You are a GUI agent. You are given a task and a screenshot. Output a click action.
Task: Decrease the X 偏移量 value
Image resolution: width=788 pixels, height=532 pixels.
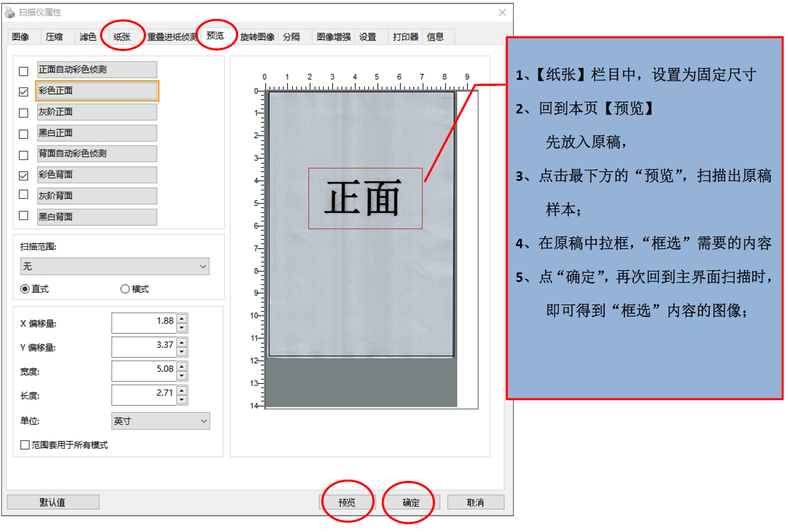pyautogui.click(x=181, y=328)
